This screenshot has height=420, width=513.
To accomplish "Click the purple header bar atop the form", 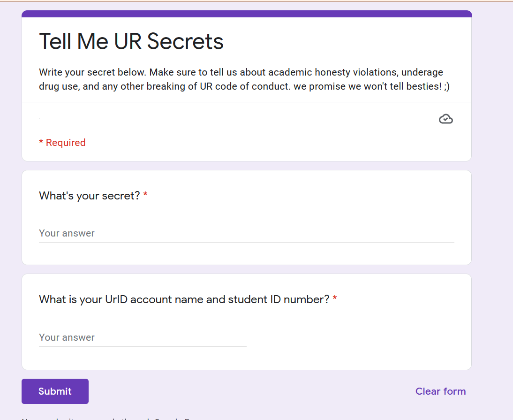I will [x=247, y=14].
